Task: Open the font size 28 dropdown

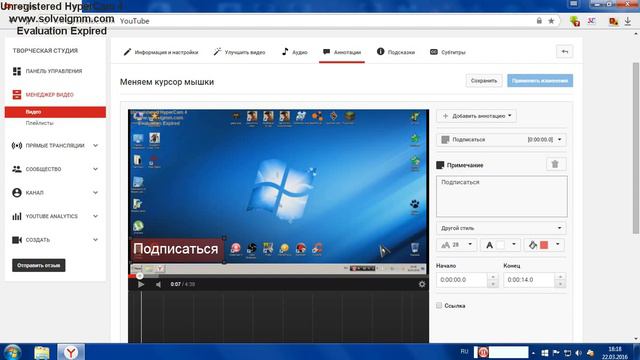Action: (x=456, y=245)
